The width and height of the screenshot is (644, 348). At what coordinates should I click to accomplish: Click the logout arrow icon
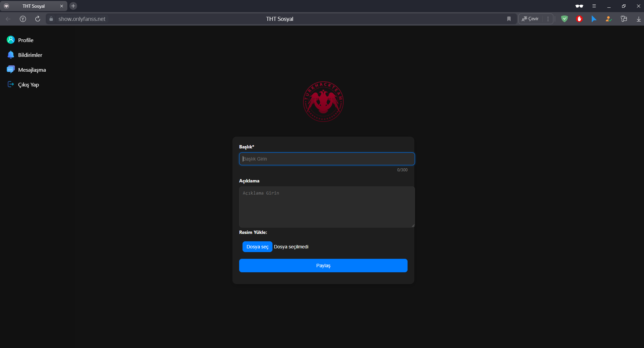11,84
